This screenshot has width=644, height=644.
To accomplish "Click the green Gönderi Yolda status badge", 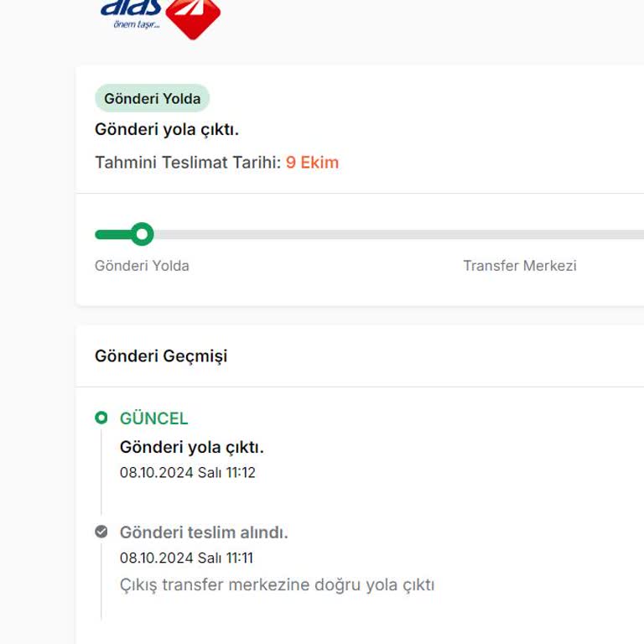I will tap(153, 99).
